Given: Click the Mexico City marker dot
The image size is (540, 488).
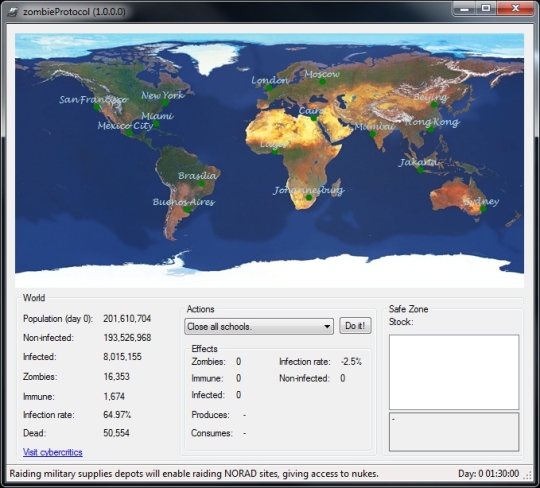Looking at the screenshot, I should click(129, 133).
